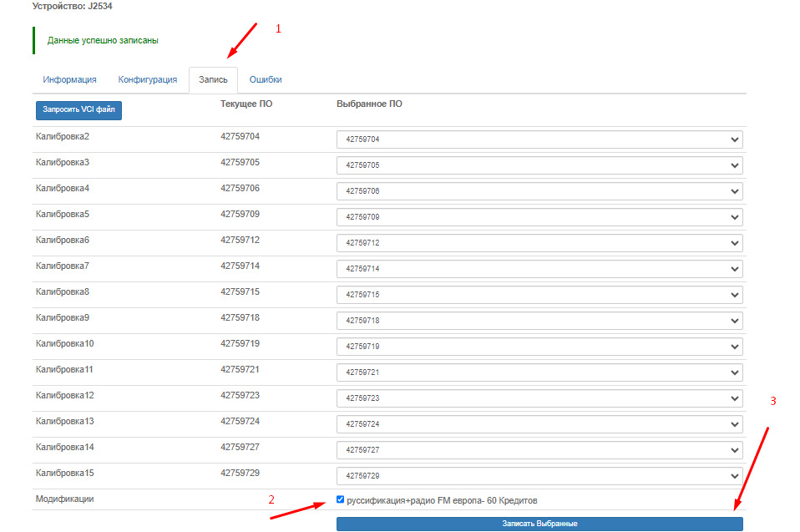Expand the Калибровка10 dropdown with 42759719
This screenshot has height=532, width=800.
tap(539, 347)
